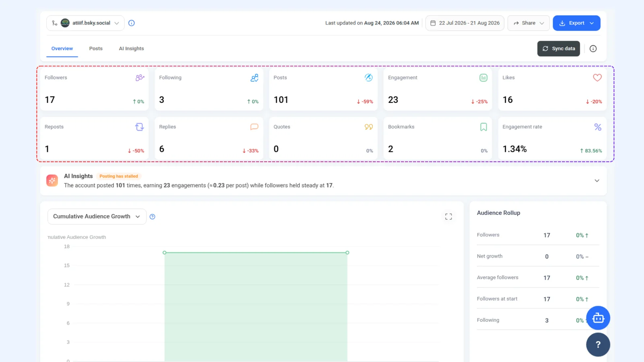
Task: Open the chatbot assistant floating button
Action: click(x=598, y=318)
